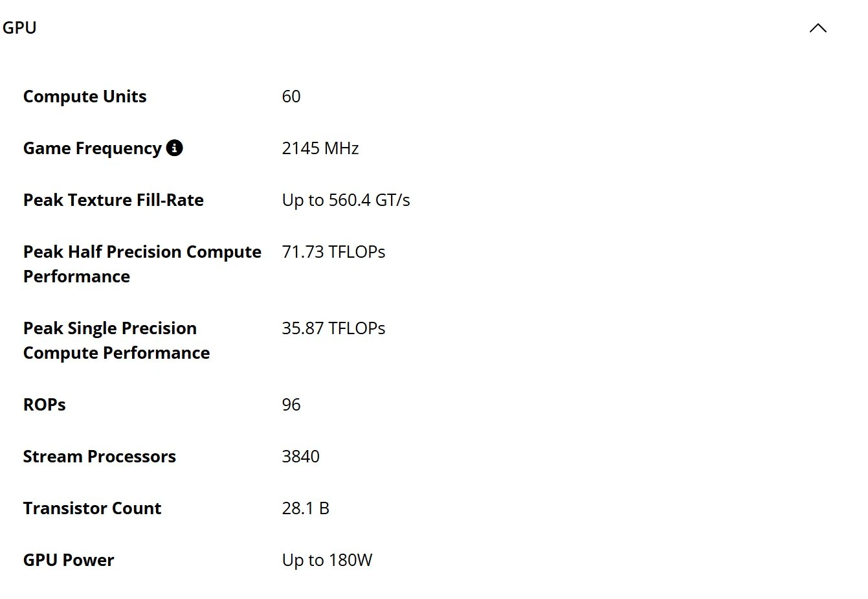
Task: Click the 2145 MHz value
Action: (320, 148)
